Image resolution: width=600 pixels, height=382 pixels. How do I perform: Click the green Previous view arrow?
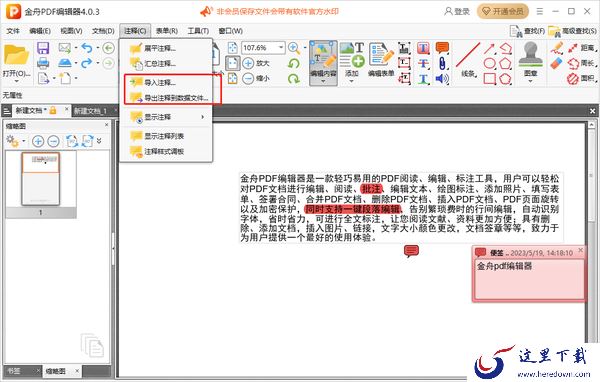[x=109, y=48]
